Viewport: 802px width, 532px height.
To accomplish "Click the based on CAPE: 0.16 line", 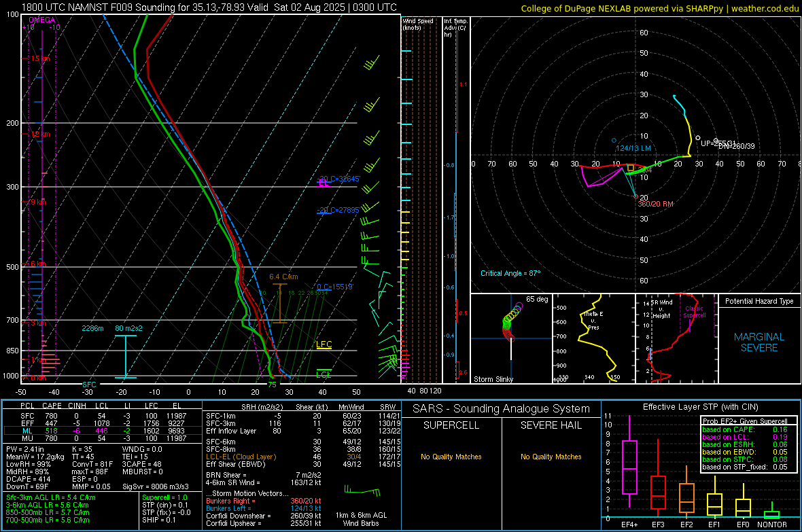I will [x=745, y=429].
